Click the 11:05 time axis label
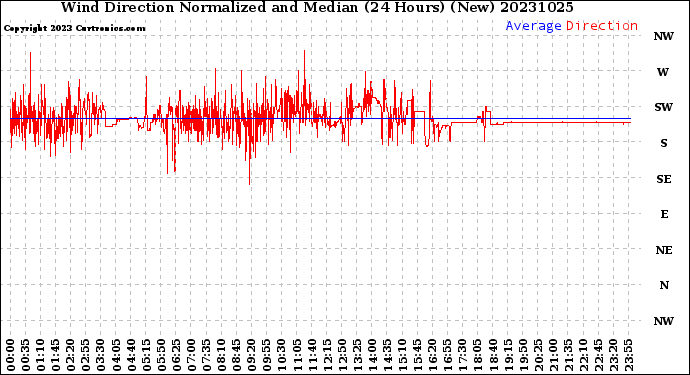Viewport: 690px width, 375px height. pyautogui.click(x=297, y=355)
